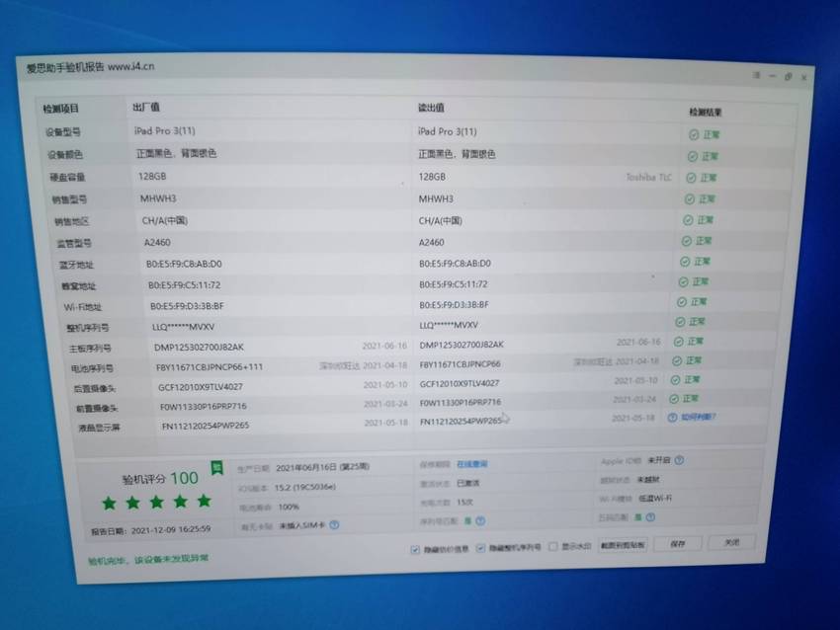Click the Toshiba TLC label in 硬盘容量 row
Image resolution: width=840 pixels, height=630 pixels.
coord(648,177)
